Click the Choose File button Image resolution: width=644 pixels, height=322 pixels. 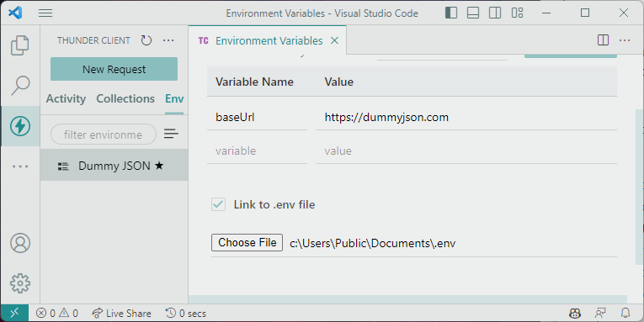click(x=247, y=242)
